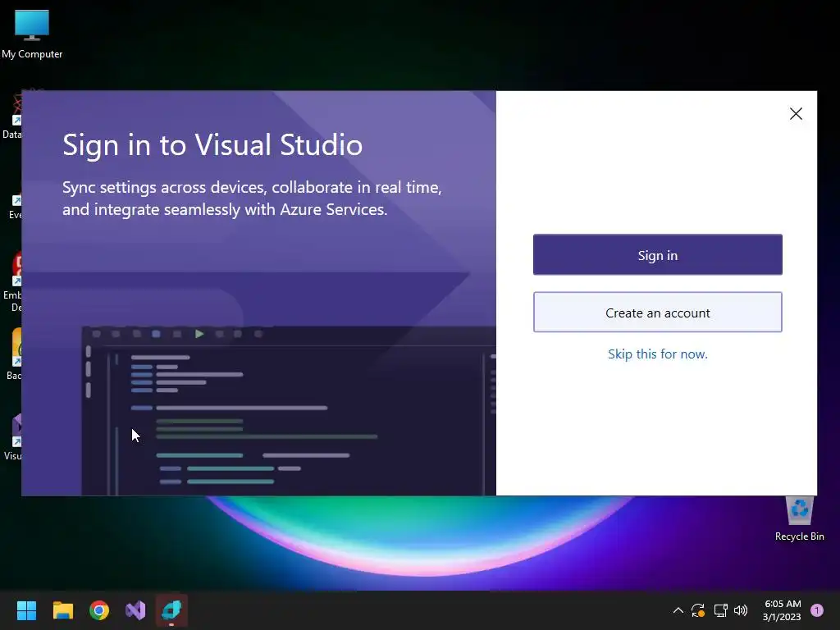Open the Recycle Bin on desktop
The image size is (840, 630).
[x=799, y=518]
